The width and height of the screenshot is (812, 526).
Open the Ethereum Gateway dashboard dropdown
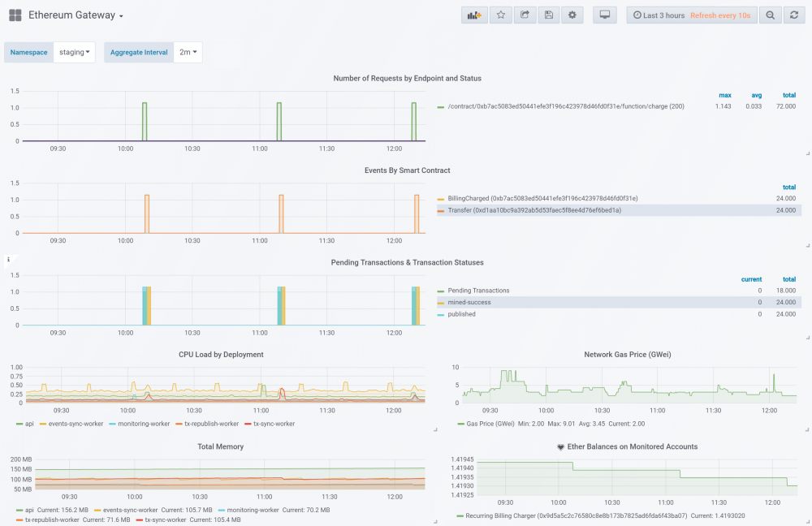pyautogui.click(x=76, y=15)
